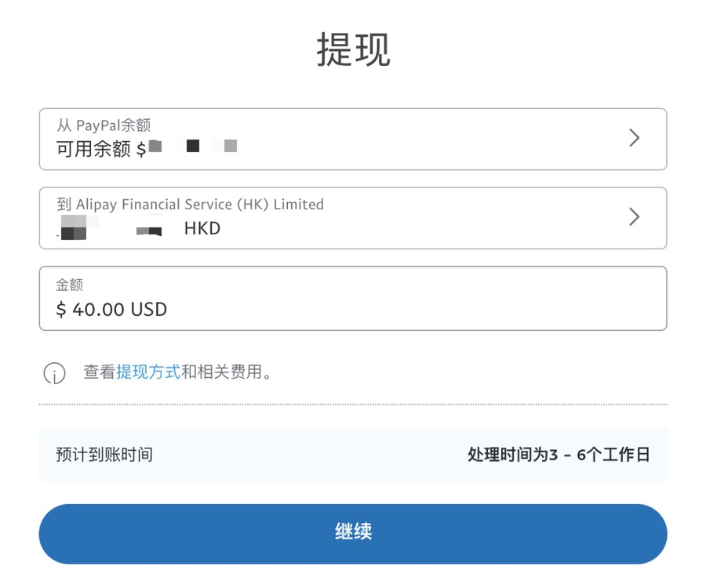717x588 pixels.
Task: Click the blue 继续 button
Action: [353, 534]
